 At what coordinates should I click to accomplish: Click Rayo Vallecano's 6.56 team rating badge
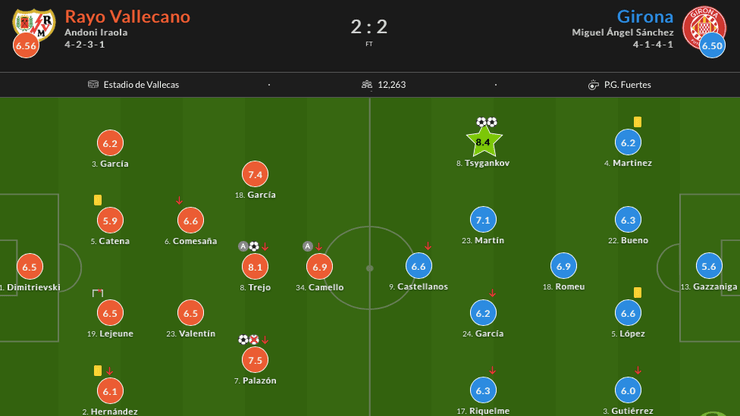(26, 45)
